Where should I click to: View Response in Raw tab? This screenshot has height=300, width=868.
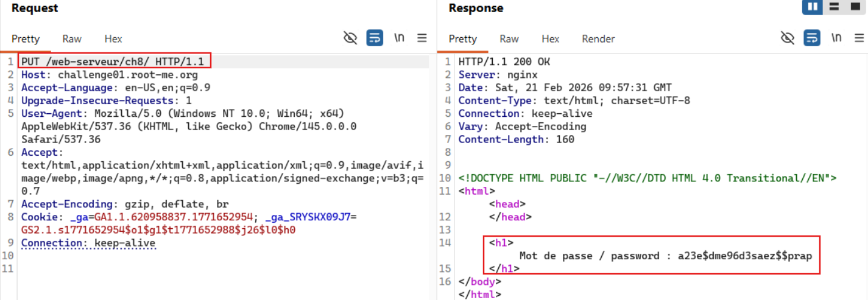[509, 39]
